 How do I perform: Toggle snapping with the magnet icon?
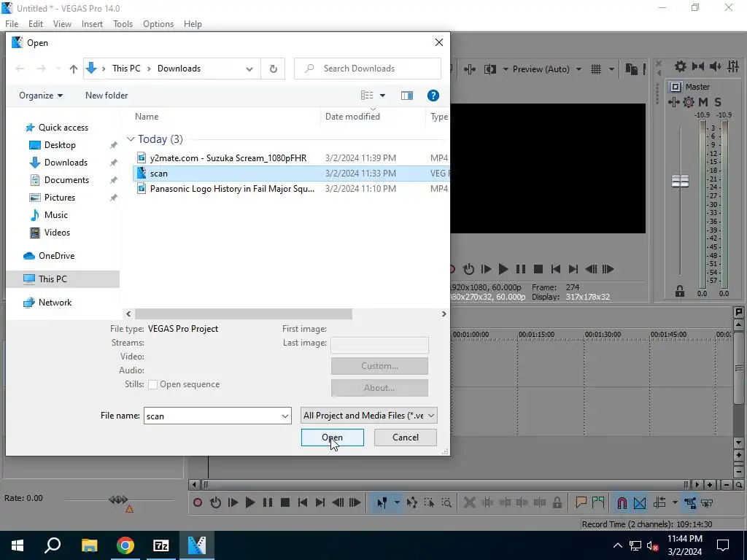(622, 503)
